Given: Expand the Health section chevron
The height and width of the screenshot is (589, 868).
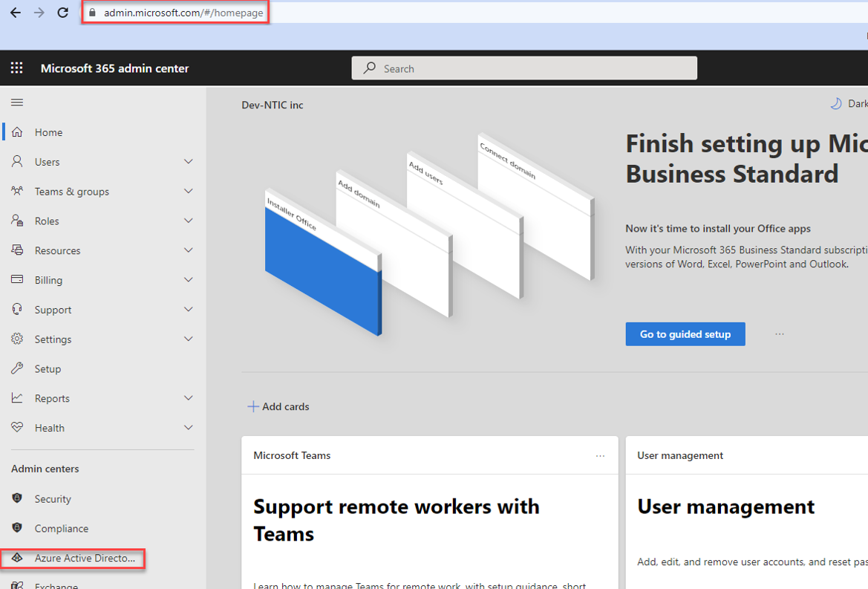Looking at the screenshot, I should (188, 427).
